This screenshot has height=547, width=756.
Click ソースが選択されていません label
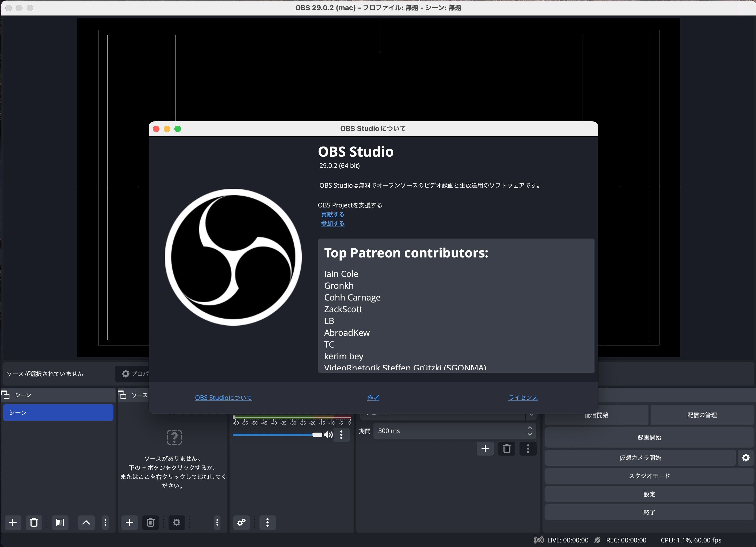click(x=45, y=374)
